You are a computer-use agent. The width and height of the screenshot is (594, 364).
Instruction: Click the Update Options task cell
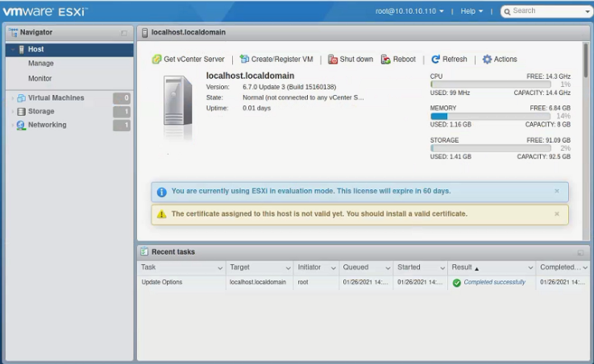[x=162, y=283]
